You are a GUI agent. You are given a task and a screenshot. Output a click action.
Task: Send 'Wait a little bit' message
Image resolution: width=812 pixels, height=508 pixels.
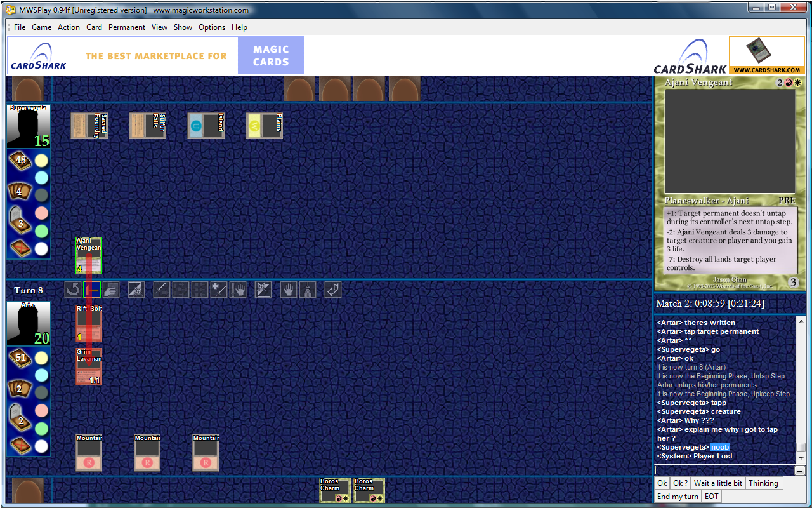718,483
